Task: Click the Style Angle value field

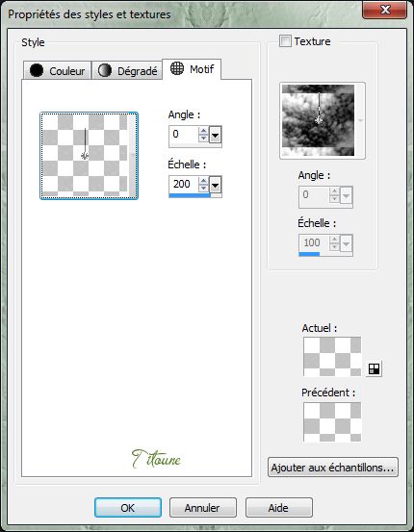Action: (184, 135)
